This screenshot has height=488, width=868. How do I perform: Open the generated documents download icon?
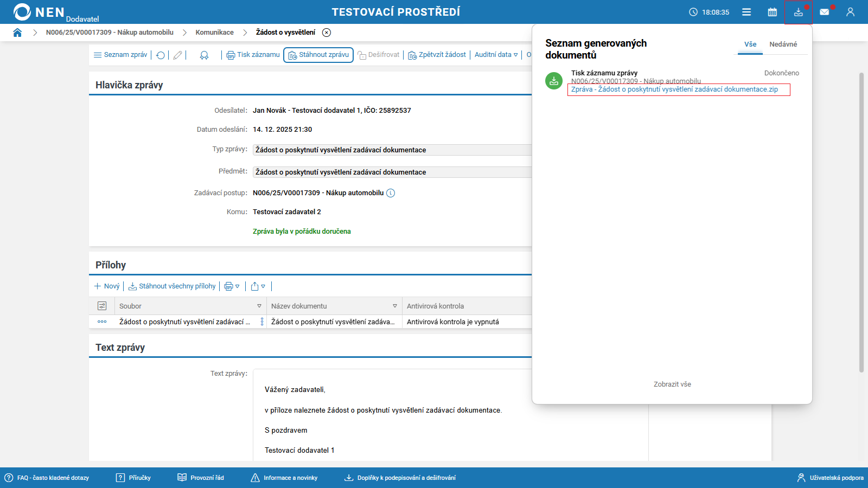point(798,12)
